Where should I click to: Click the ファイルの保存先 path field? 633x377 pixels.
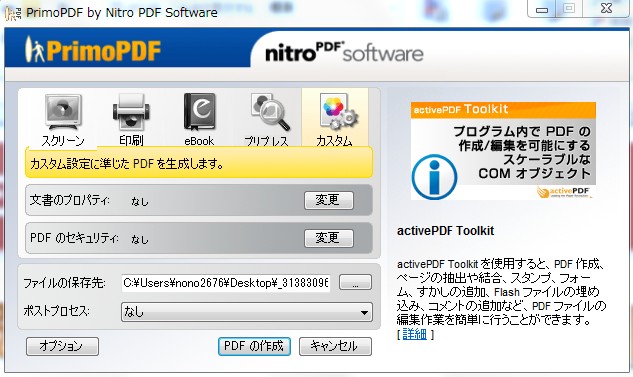pyautogui.click(x=226, y=283)
